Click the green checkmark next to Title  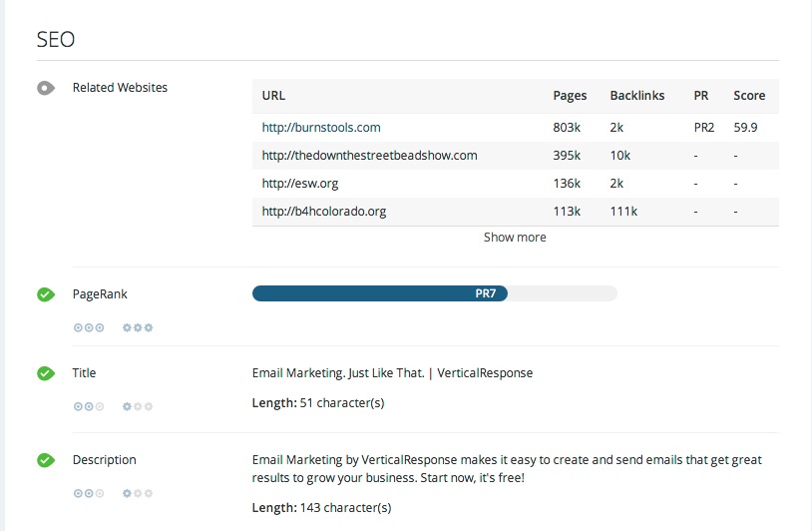[45, 373]
